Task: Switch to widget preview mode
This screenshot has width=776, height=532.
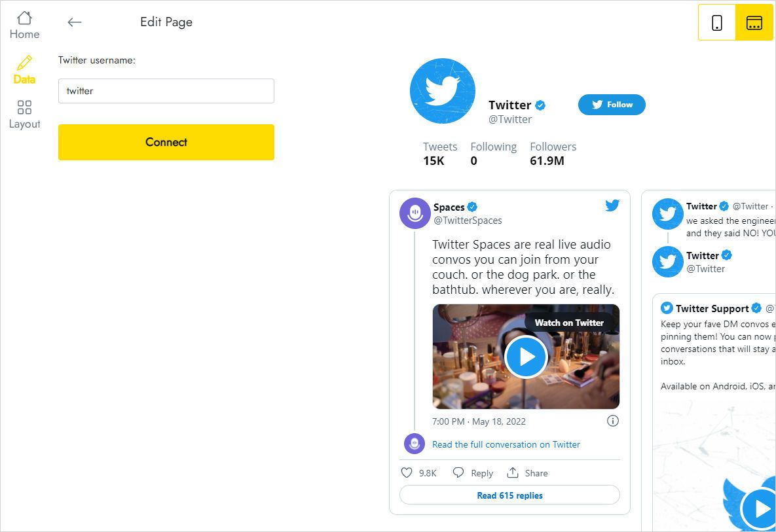Action: click(754, 22)
